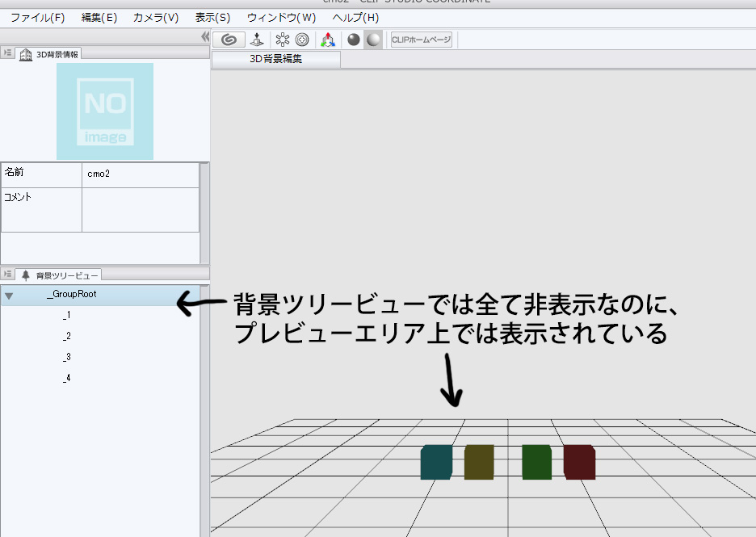Click the NO image thumbnail

[x=105, y=111]
